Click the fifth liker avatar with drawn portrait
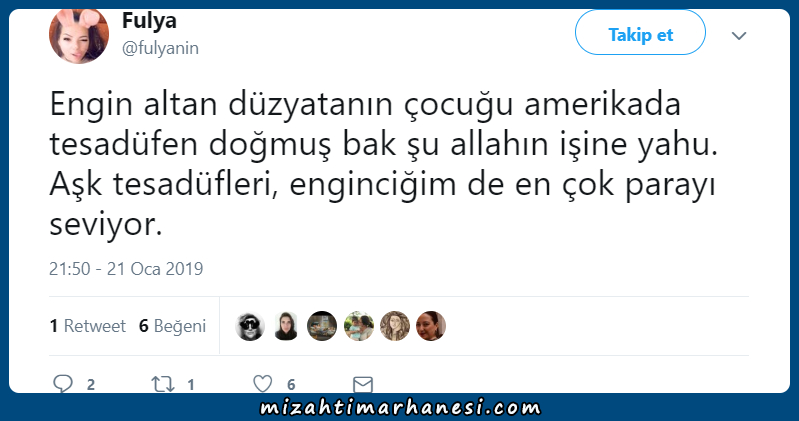The width and height of the screenshot is (799, 421). [x=395, y=326]
